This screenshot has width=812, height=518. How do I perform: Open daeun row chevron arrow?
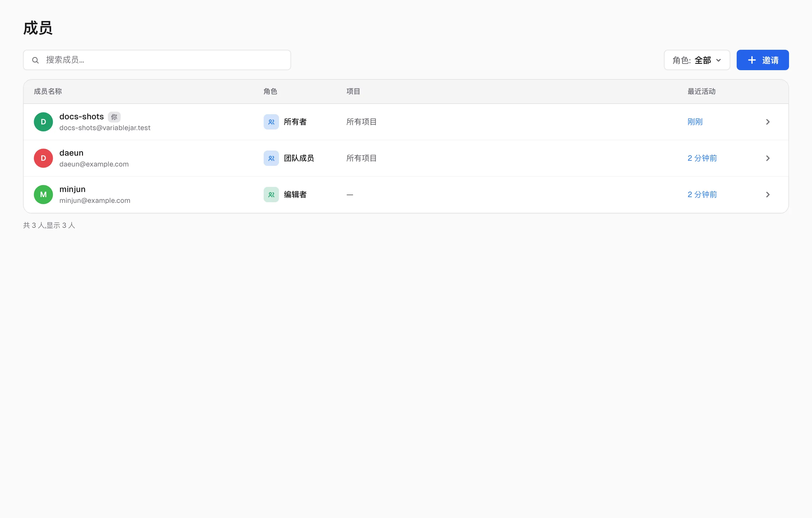point(768,158)
